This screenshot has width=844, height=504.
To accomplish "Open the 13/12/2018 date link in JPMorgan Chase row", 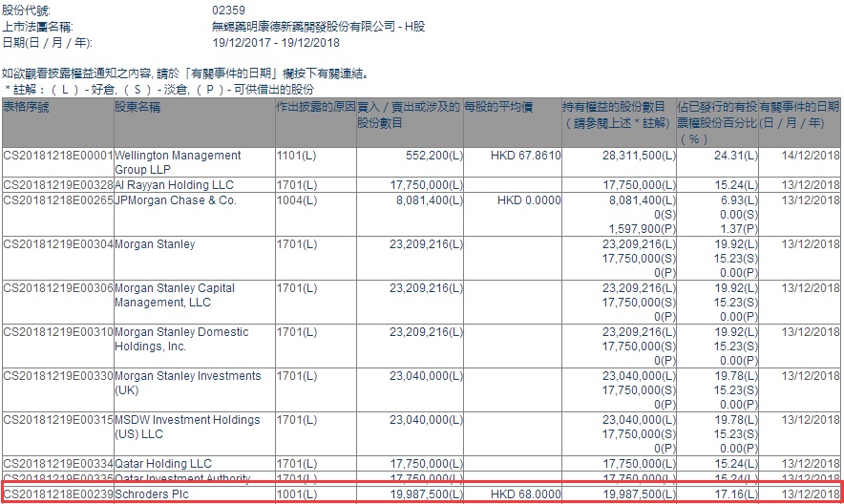I will click(x=810, y=200).
